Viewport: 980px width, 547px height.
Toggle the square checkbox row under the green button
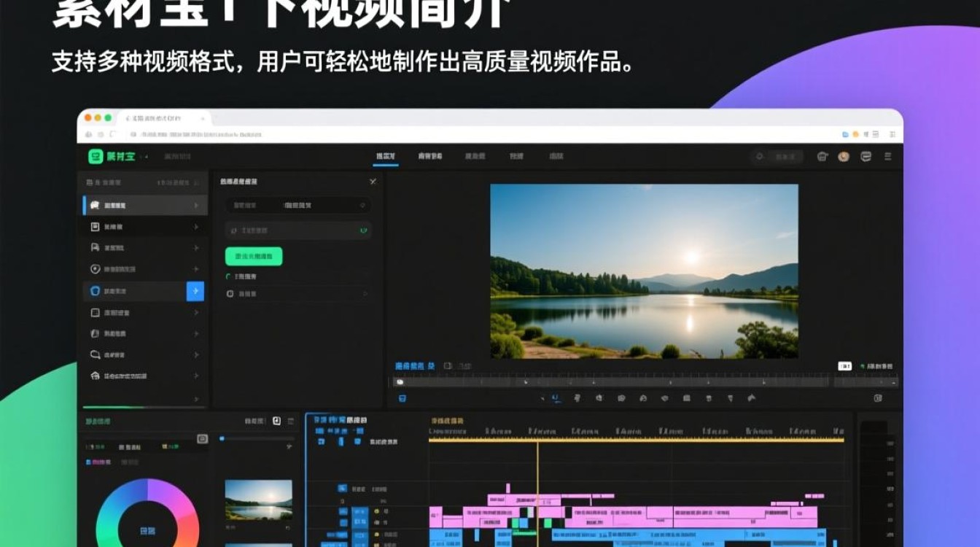(297, 294)
